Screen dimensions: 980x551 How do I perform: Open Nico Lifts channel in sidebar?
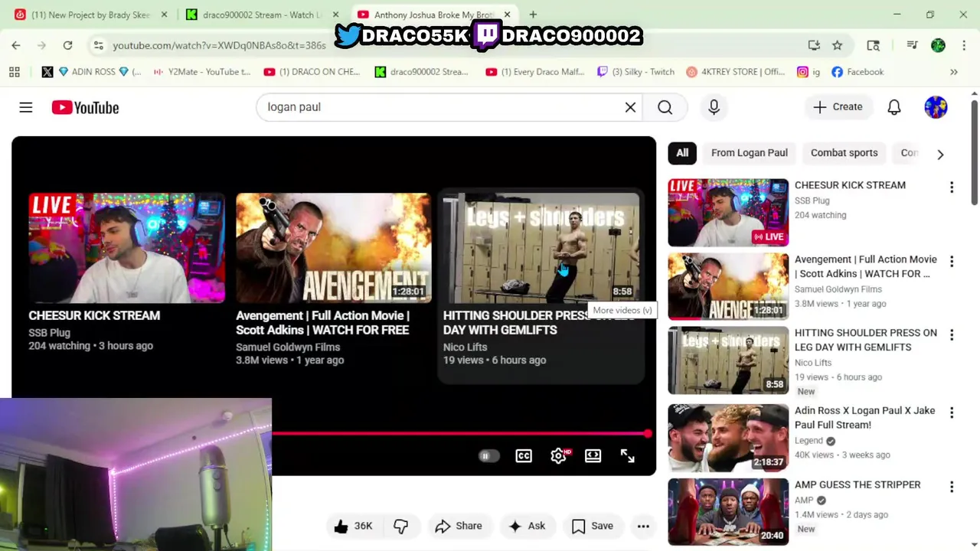[813, 363]
